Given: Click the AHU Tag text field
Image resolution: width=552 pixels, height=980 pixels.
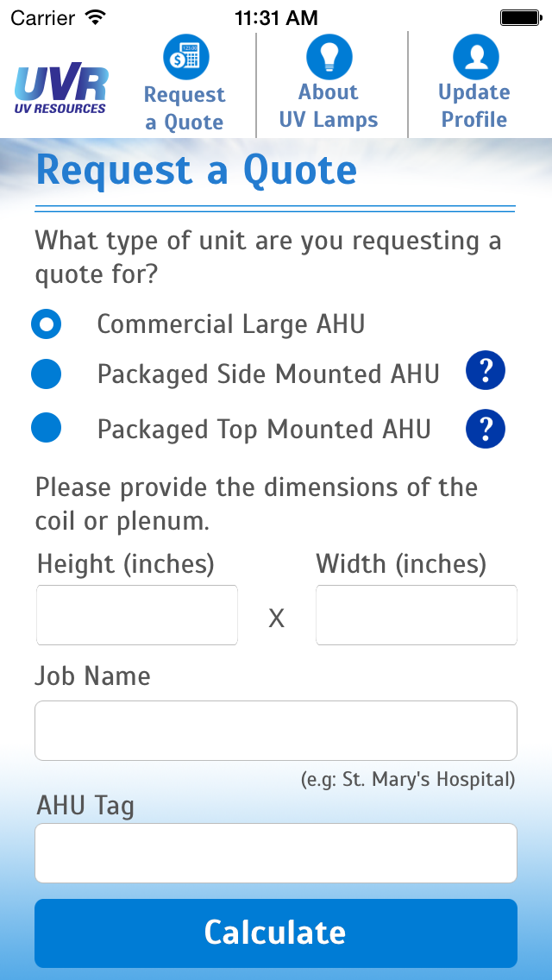Looking at the screenshot, I should click(x=276, y=853).
